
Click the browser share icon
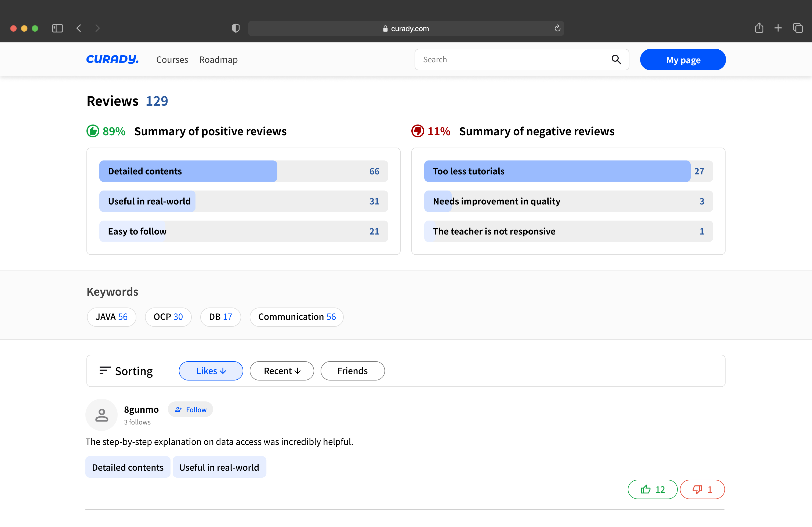tap(759, 28)
